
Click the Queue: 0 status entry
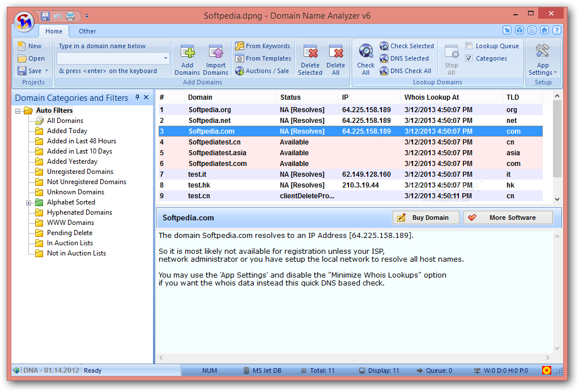(434, 370)
